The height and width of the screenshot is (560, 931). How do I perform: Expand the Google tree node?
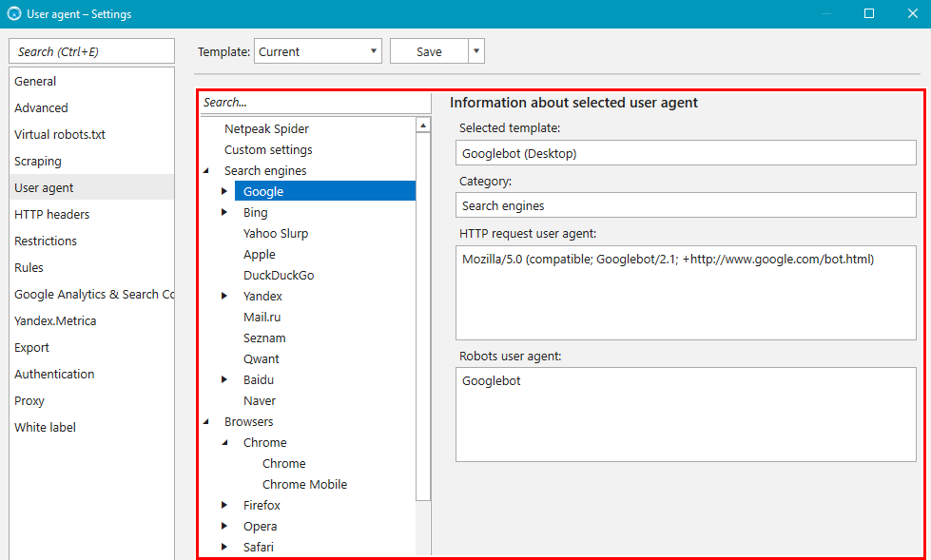[224, 191]
